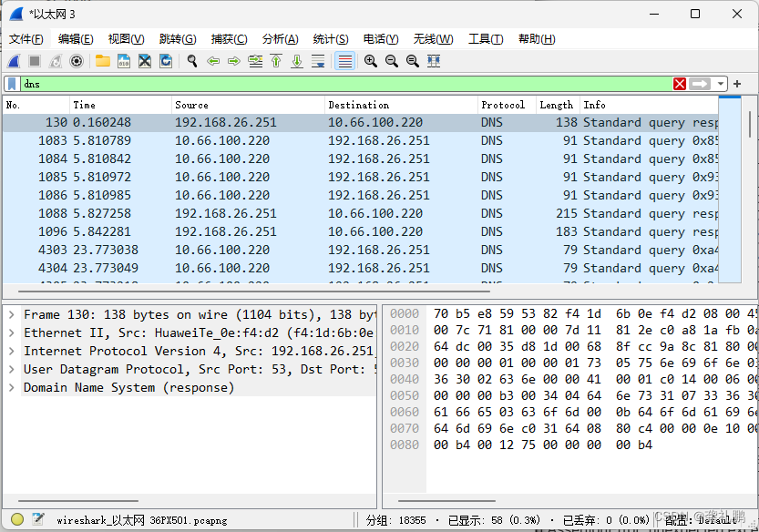Click the hex pane horizontal scrollbar
This screenshot has height=532, width=759.
click(446, 501)
